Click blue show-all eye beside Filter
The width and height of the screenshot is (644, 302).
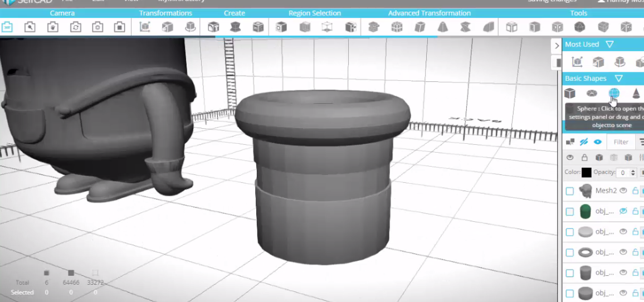coord(598,142)
